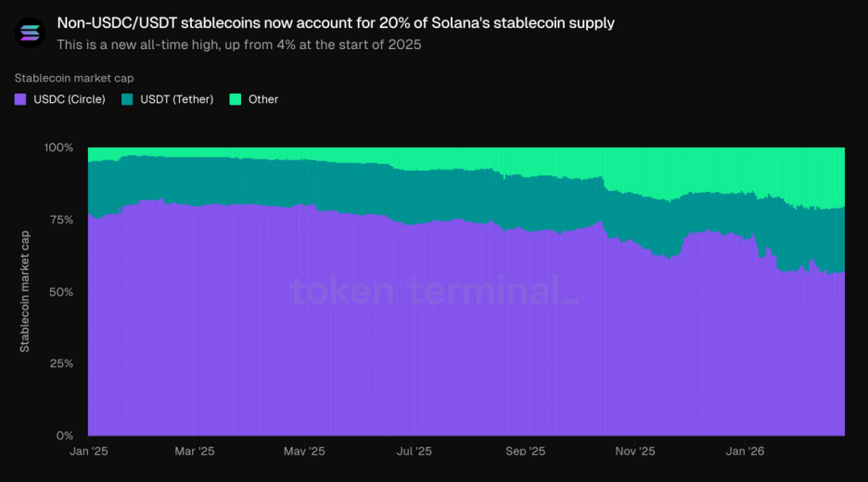Click the 100% y-axis label

[x=57, y=147]
